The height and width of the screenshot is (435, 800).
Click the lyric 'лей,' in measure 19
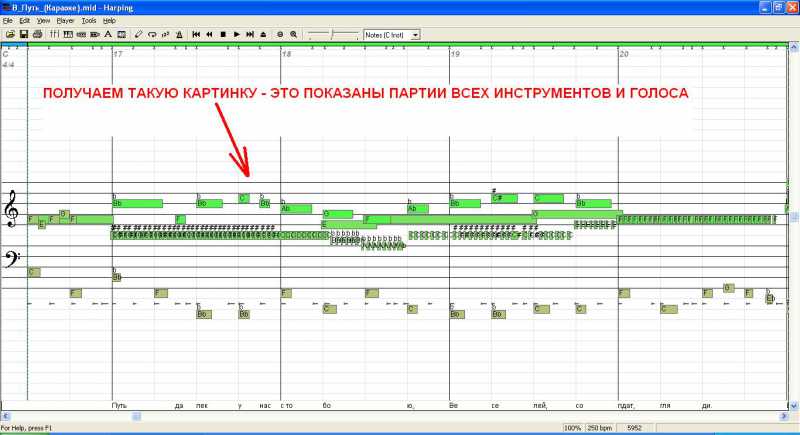540,406
